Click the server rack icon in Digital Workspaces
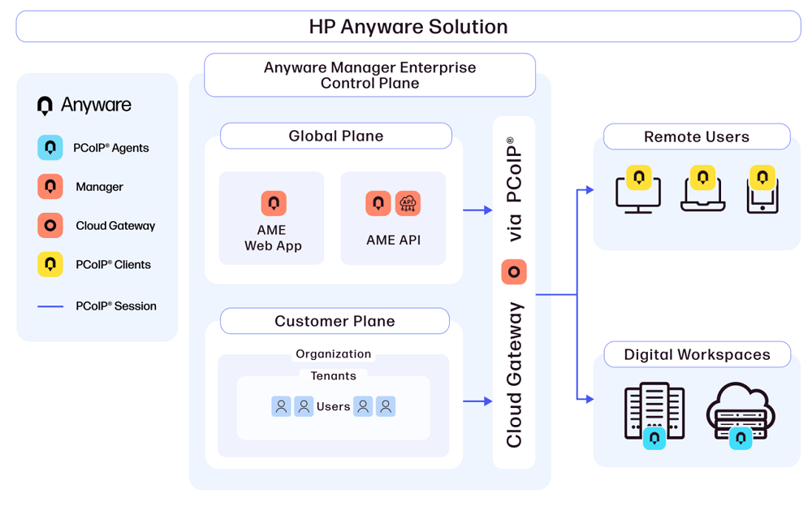 (654, 411)
